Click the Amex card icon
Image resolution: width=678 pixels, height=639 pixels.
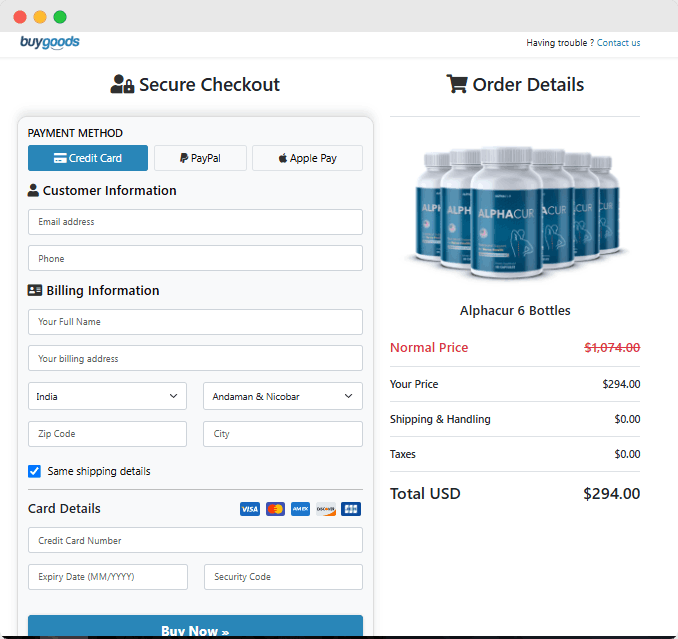[x=301, y=509]
